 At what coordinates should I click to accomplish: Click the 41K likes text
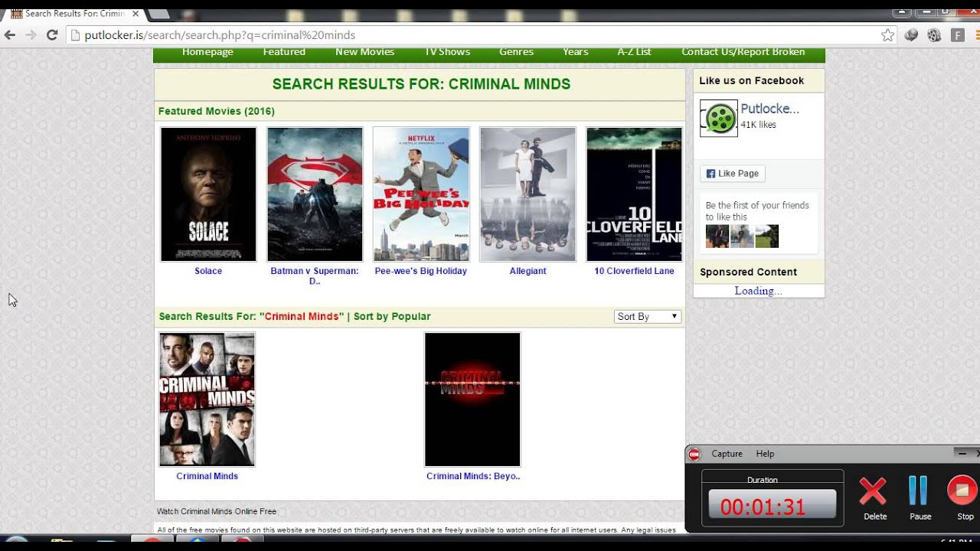click(x=758, y=125)
